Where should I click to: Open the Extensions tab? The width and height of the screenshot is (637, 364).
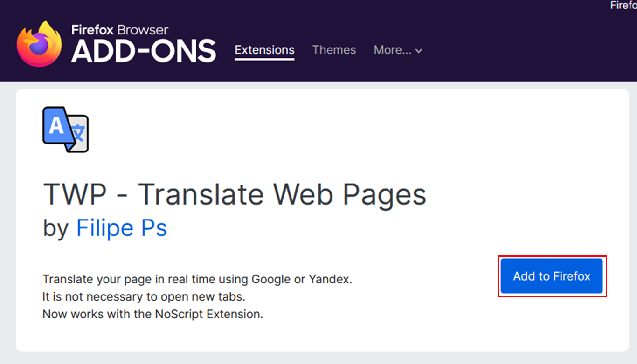pos(264,50)
